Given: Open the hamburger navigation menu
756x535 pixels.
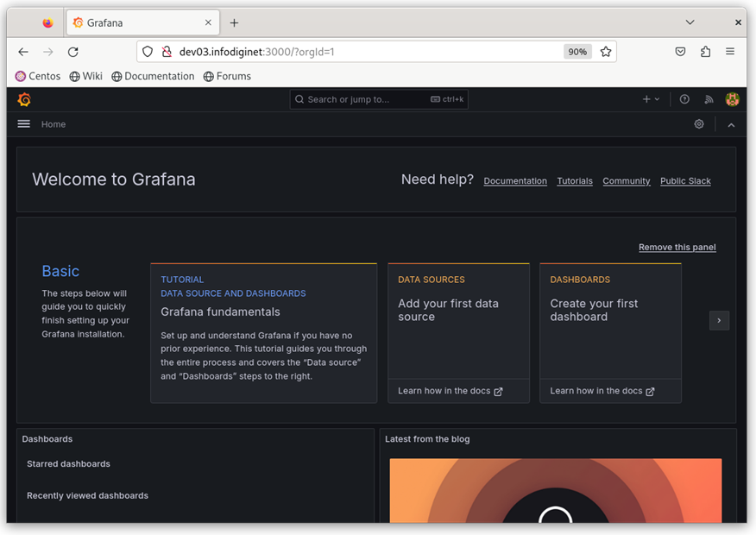Looking at the screenshot, I should coord(23,124).
